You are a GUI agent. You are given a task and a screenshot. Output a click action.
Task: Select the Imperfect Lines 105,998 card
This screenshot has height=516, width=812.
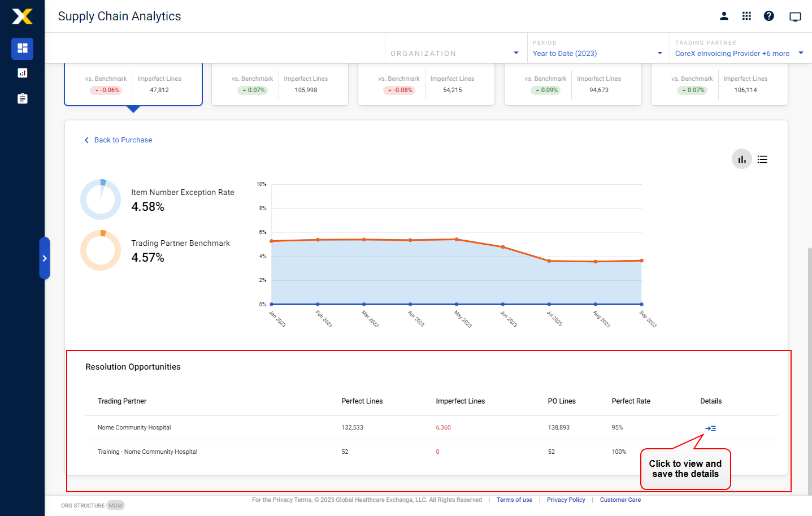coord(280,85)
